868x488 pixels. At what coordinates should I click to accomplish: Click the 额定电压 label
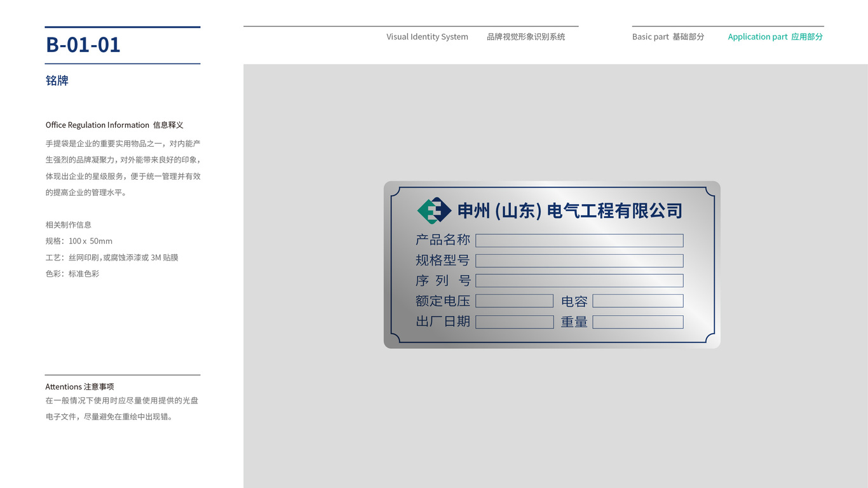(x=443, y=301)
